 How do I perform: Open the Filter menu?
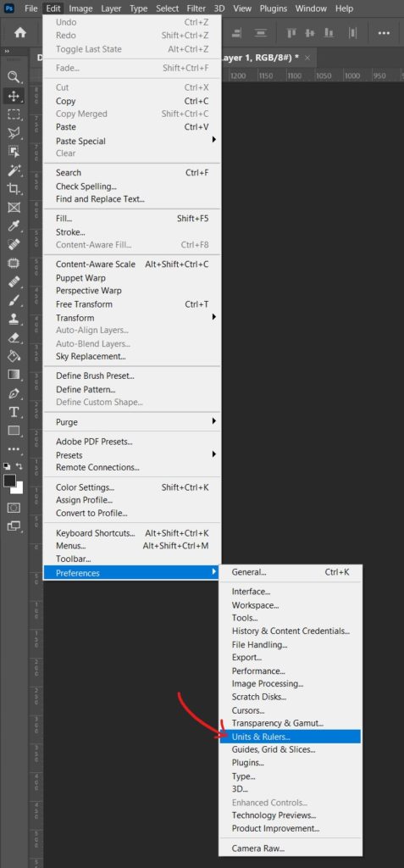(x=196, y=8)
